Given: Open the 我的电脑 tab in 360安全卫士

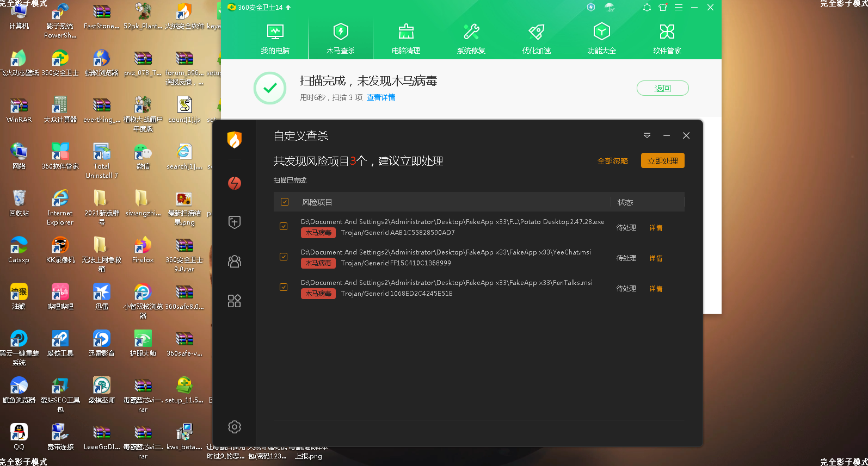Looking at the screenshot, I should click(x=275, y=39).
